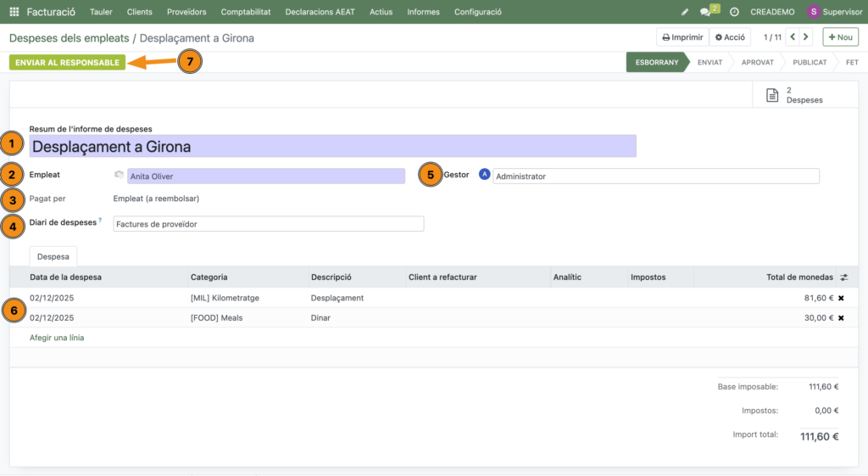The image size is (868, 476).
Task: Click the Imprimir button
Action: pos(682,37)
